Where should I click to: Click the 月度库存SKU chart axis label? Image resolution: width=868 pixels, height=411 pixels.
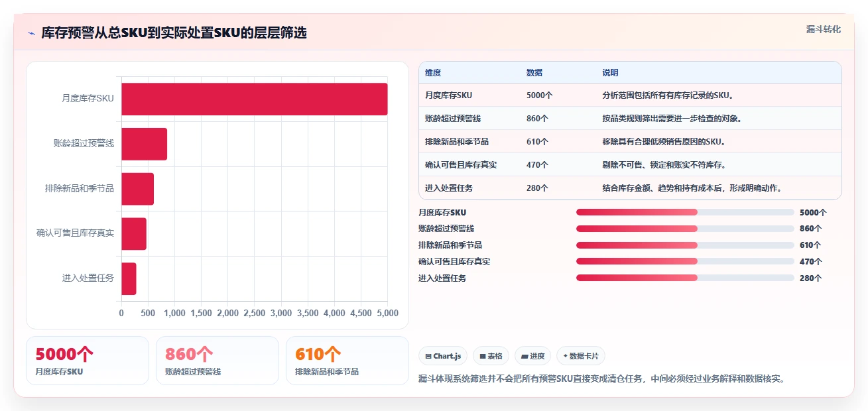coord(88,98)
